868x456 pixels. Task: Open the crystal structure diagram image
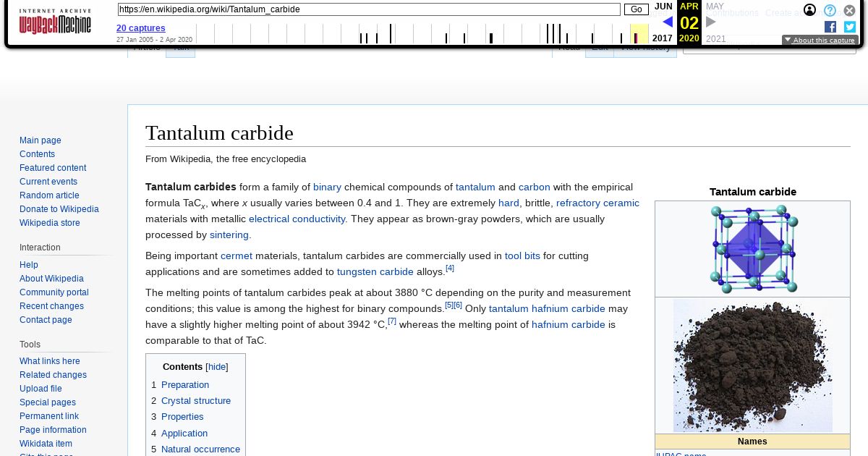753,249
